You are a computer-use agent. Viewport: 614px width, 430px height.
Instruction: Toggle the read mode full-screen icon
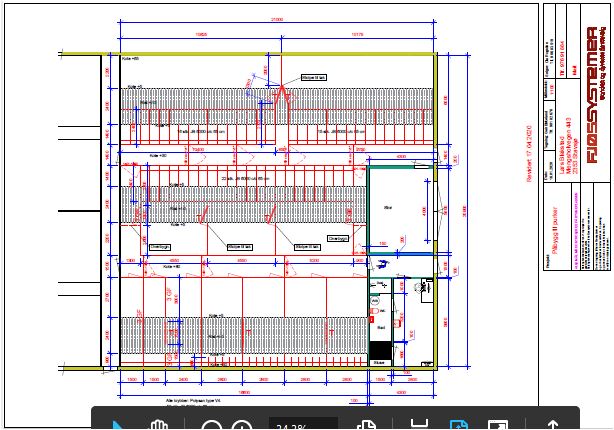(x=494, y=424)
